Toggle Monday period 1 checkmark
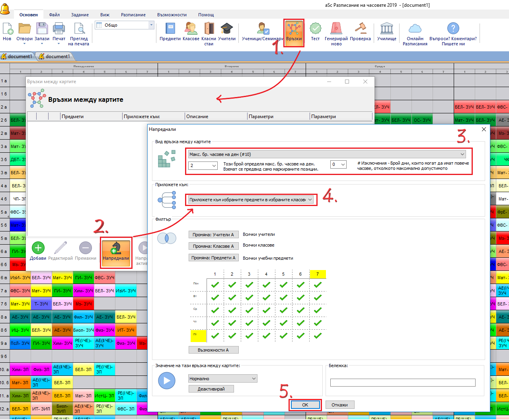509x420 pixels. coord(215,285)
